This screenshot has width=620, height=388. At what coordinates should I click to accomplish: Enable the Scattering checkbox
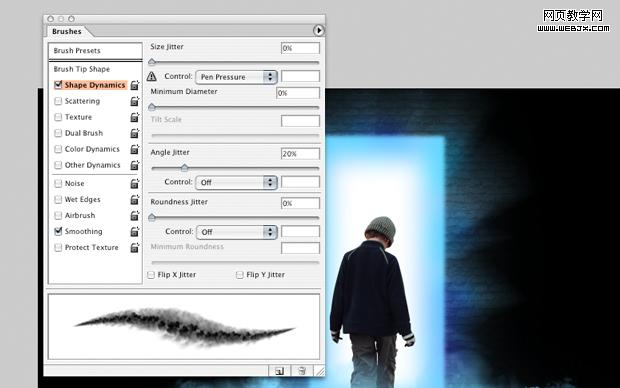tap(58, 101)
